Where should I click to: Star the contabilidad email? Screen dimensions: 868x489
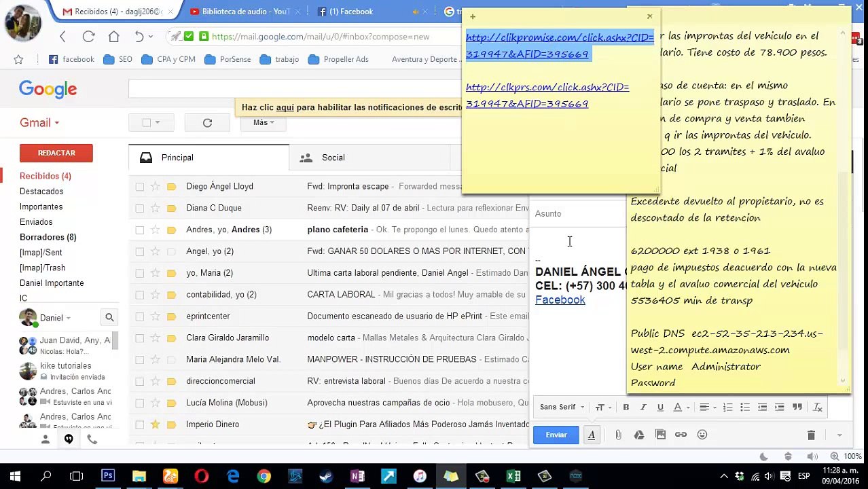click(x=156, y=295)
